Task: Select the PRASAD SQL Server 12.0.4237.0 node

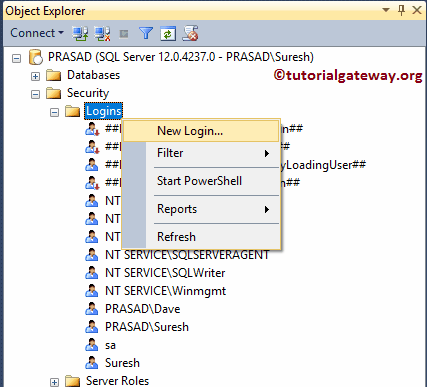Action: pyautogui.click(x=181, y=57)
